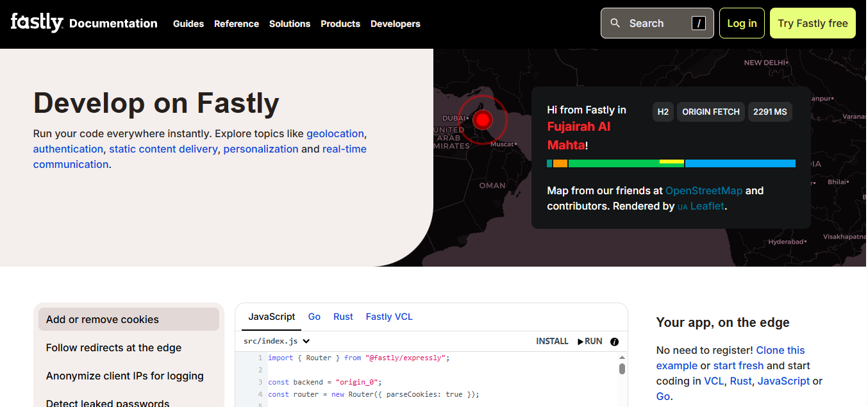This screenshot has height=407, width=868.
Task: Click the Fujairah Al Mahta location text
Action: [579, 135]
